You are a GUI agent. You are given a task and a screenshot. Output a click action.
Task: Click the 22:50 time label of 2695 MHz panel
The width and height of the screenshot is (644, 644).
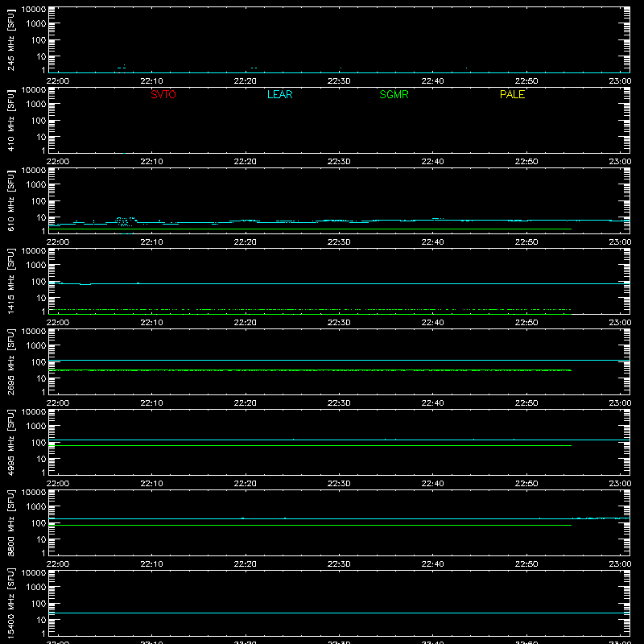(x=526, y=403)
